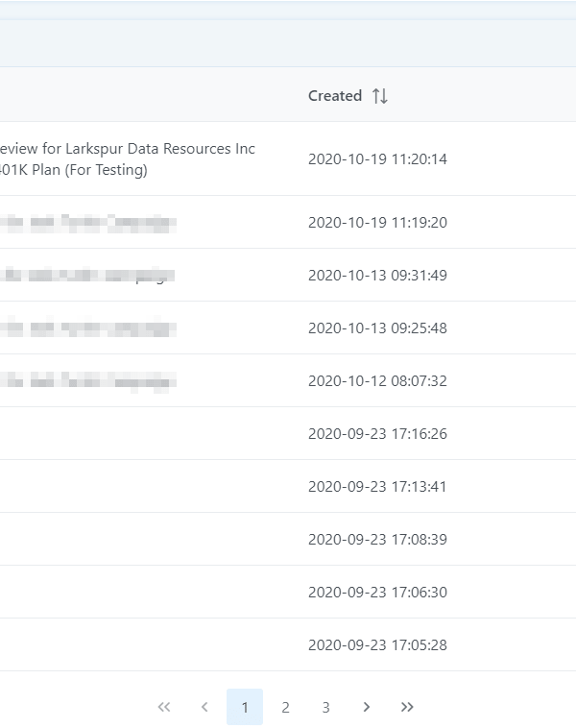Viewport: 576px width, 728px height.
Task: Go to previous page using left chevron
Action: tap(204, 707)
